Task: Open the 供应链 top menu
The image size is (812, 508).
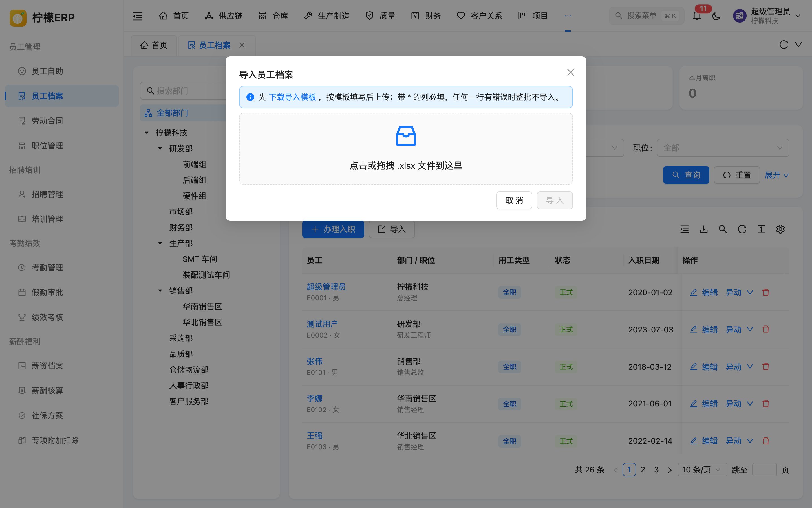Action: 224,16
